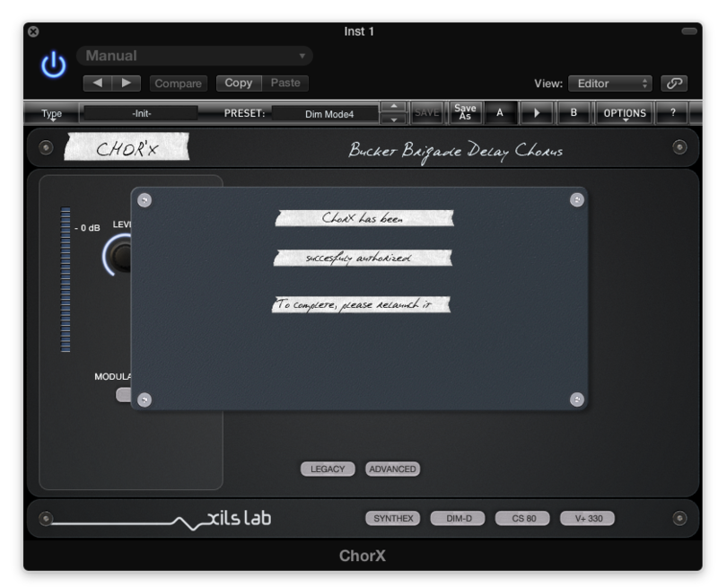
Task: Click the xils lab logo
Action: click(239, 518)
